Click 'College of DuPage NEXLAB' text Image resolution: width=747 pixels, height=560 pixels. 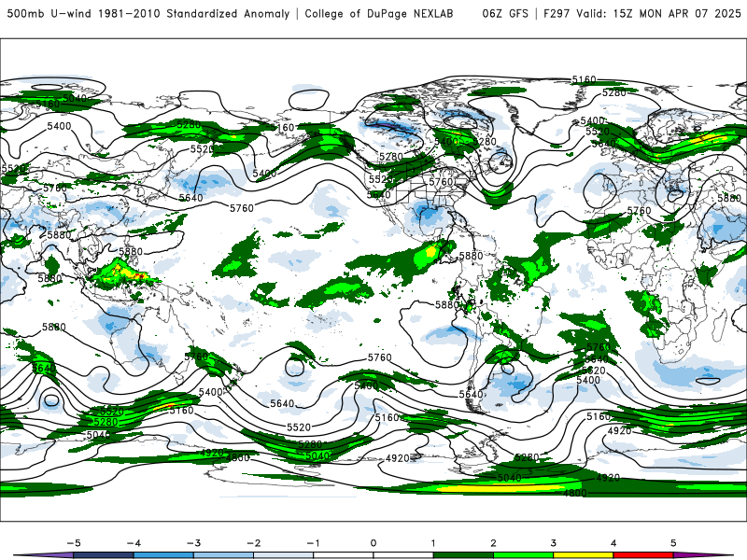[x=379, y=13]
